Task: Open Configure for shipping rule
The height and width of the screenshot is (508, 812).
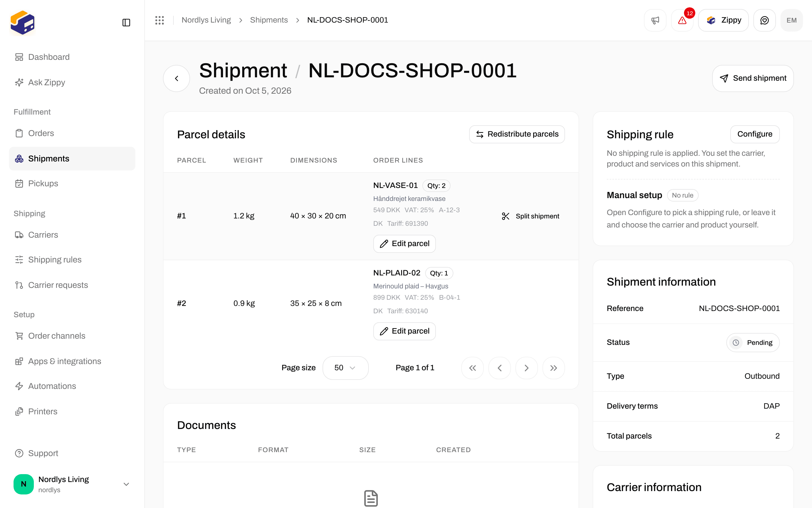Action: (754, 134)
